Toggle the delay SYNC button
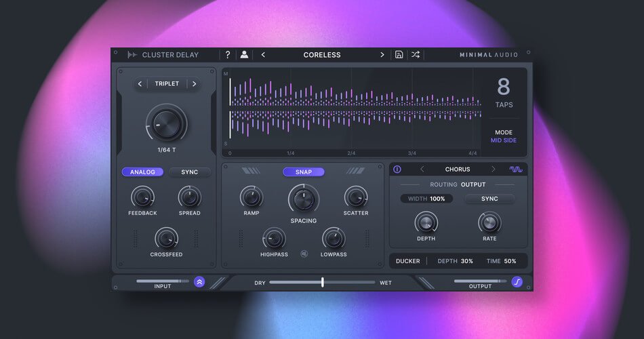644x339 pixels. [190, 172]
